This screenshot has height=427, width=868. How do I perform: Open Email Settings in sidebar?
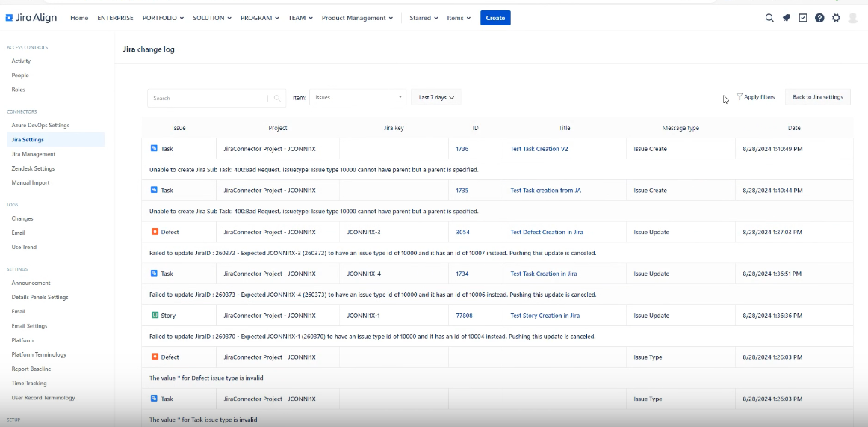tap(29, 325)
